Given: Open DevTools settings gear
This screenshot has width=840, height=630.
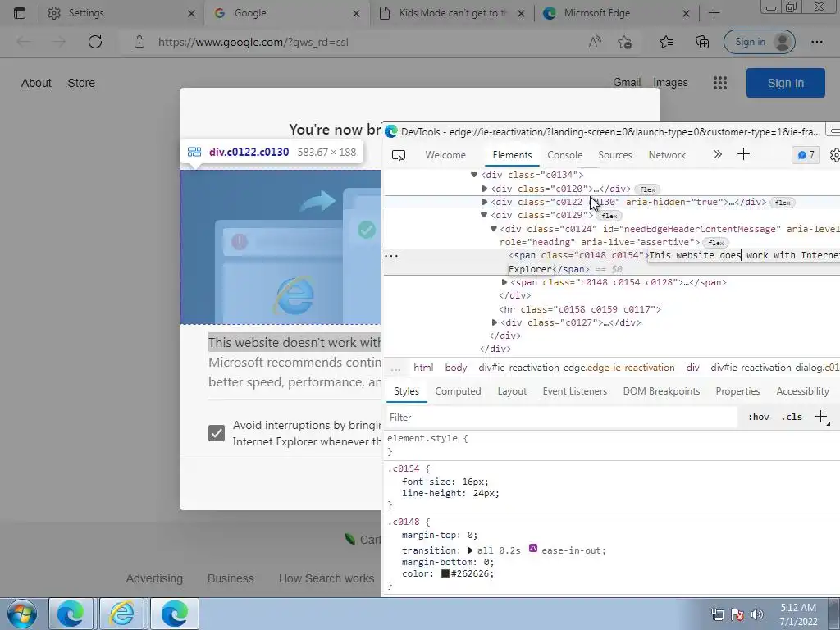Looking at the screenshot, I should click(834, 155).
